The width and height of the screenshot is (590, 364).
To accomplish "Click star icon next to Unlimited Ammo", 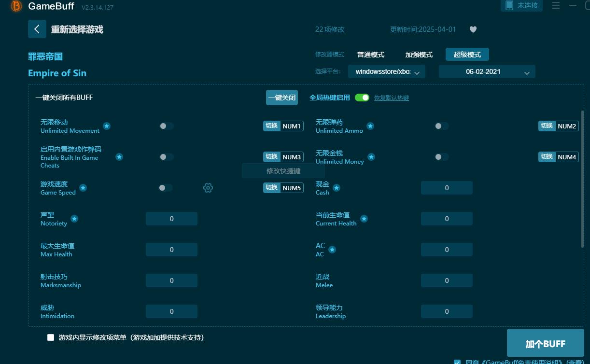I will click(370, 126).
